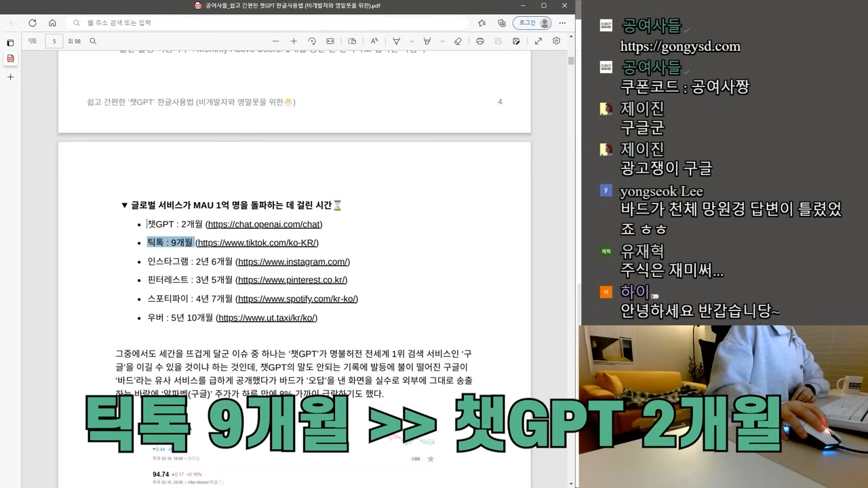Expand the Highlighter tool options
The height and width of the screenshot is (488, 868).
coord(441,41)
